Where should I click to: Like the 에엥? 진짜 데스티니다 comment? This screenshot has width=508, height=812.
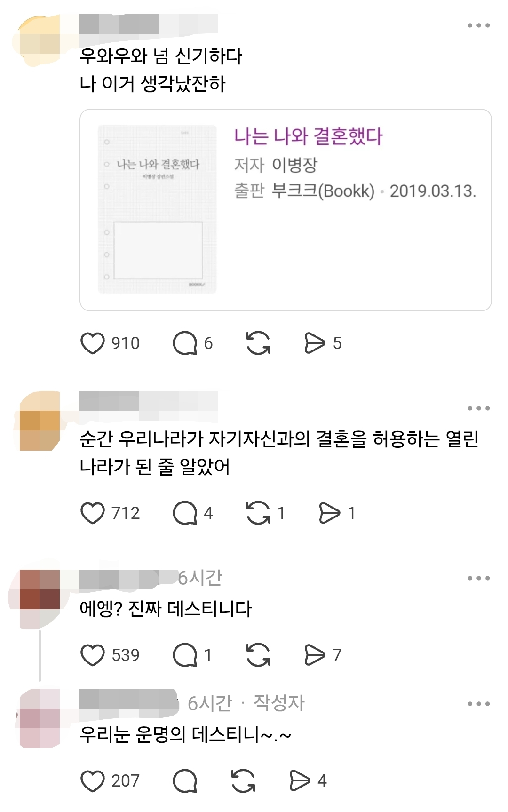pyautogui.click(x=93, y=655)
